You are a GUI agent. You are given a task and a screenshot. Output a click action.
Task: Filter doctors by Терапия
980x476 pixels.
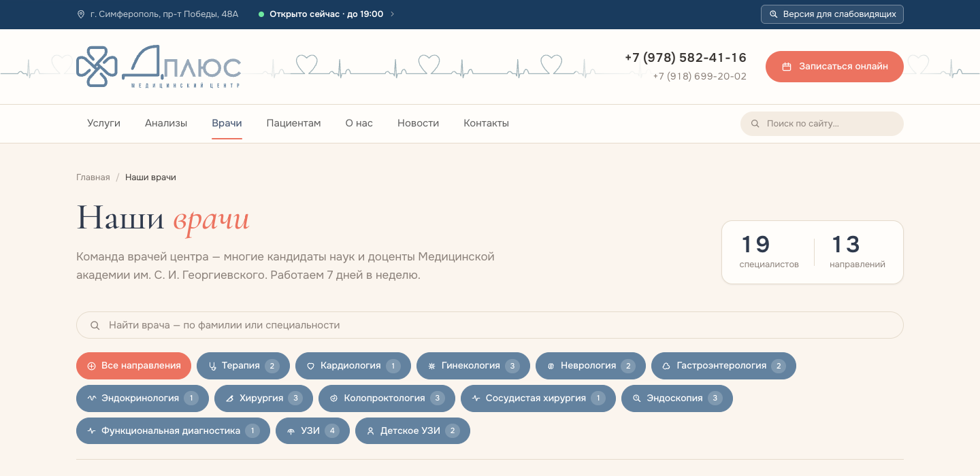(x=243, y=366)
